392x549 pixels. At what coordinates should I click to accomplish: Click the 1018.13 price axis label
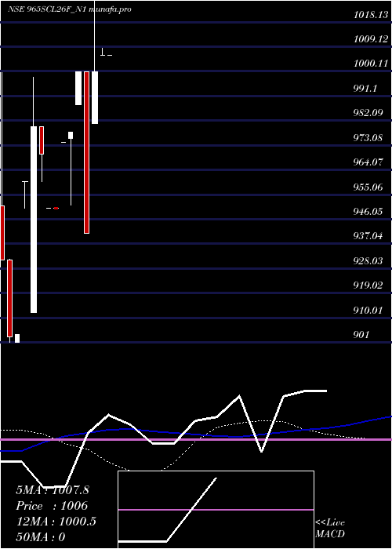(x=371, y=15)
